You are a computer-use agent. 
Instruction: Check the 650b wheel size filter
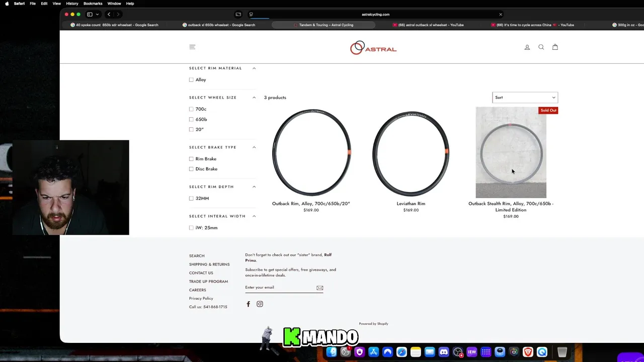tap(191, 120)
